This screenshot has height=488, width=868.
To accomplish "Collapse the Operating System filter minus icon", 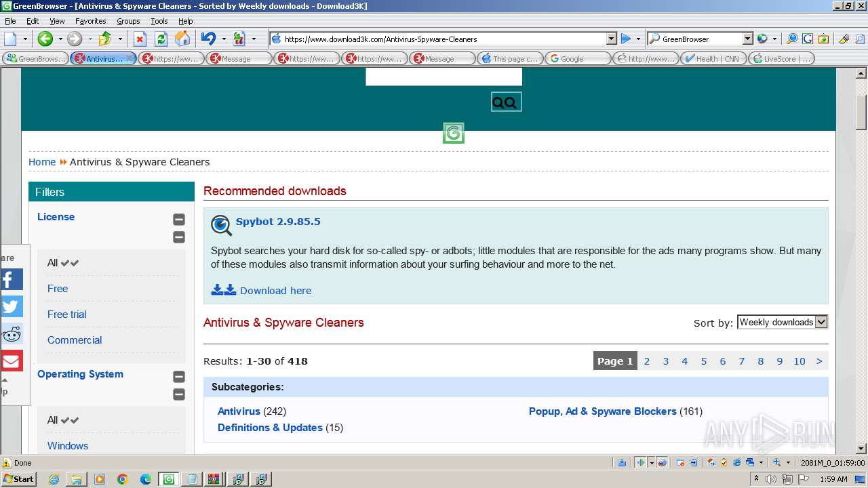I will click(x=179, y=377).
